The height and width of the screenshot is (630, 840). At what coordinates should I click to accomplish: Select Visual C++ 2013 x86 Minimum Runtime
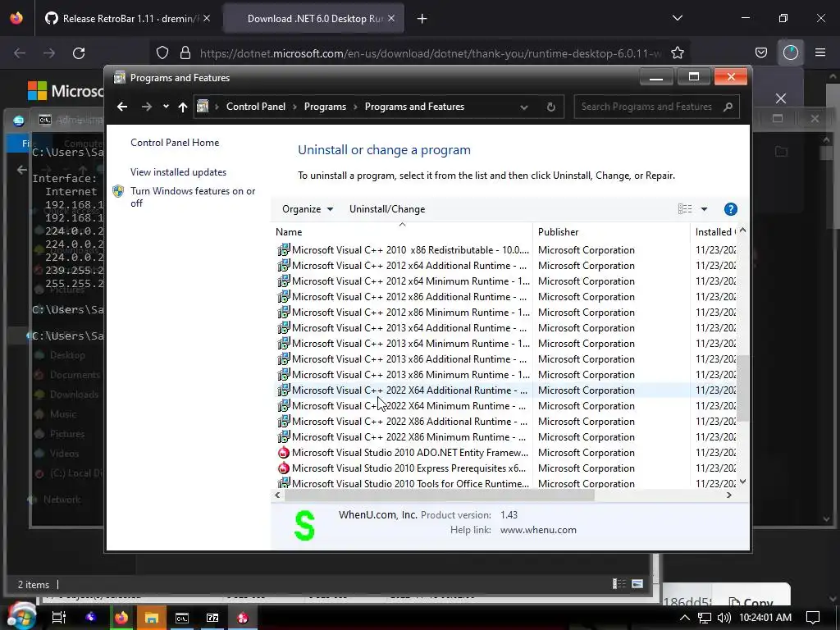click(x=505, y=374)
